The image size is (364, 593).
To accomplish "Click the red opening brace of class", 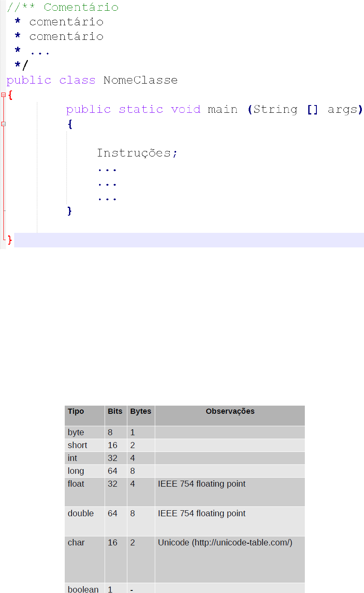I will click(10, 95).
